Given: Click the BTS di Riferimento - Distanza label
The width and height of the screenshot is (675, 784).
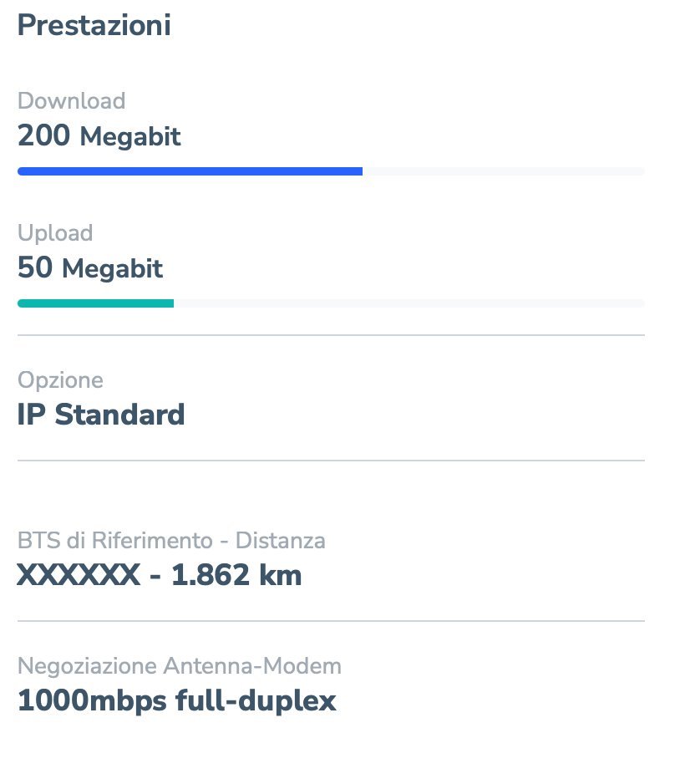Looking at the screenshot, I should [171, 541].
